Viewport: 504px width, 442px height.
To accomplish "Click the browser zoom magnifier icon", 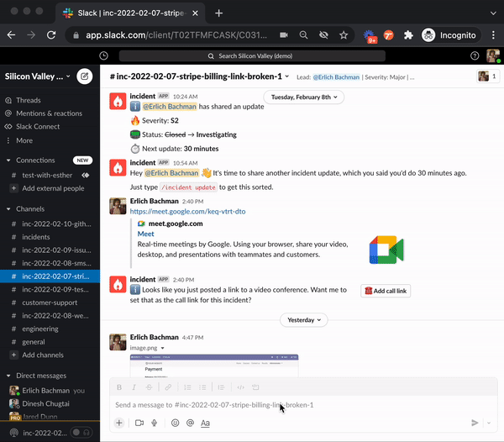I will tap(303, 35).
